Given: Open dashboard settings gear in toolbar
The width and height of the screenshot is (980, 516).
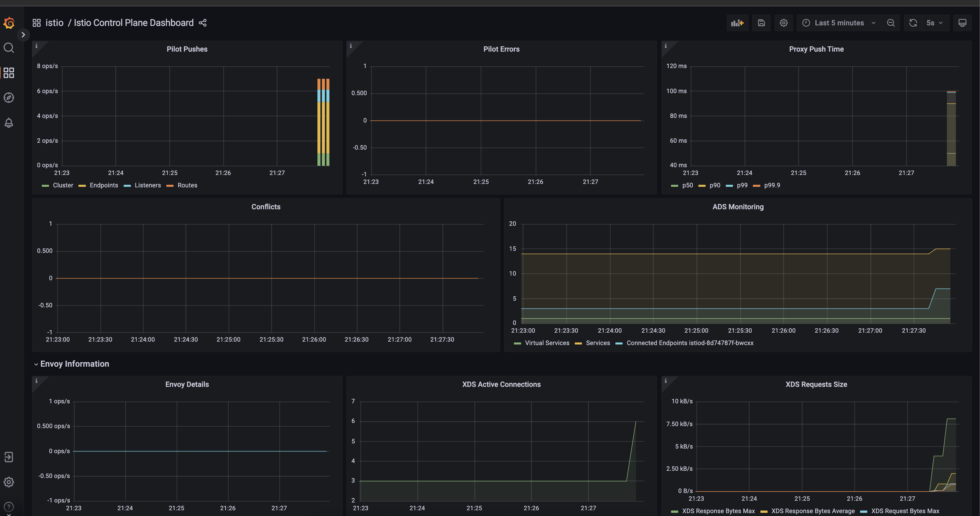Looking at the screenshot, I should [783, 23].
